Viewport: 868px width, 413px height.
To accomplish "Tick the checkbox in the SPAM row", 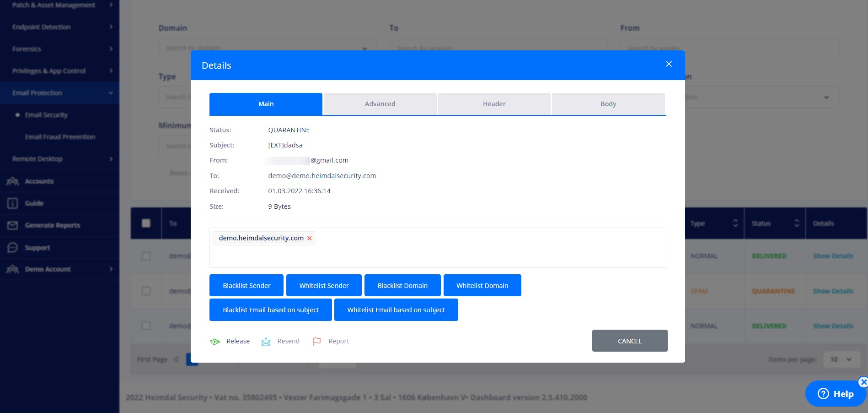I will click(x=146, y=291).
